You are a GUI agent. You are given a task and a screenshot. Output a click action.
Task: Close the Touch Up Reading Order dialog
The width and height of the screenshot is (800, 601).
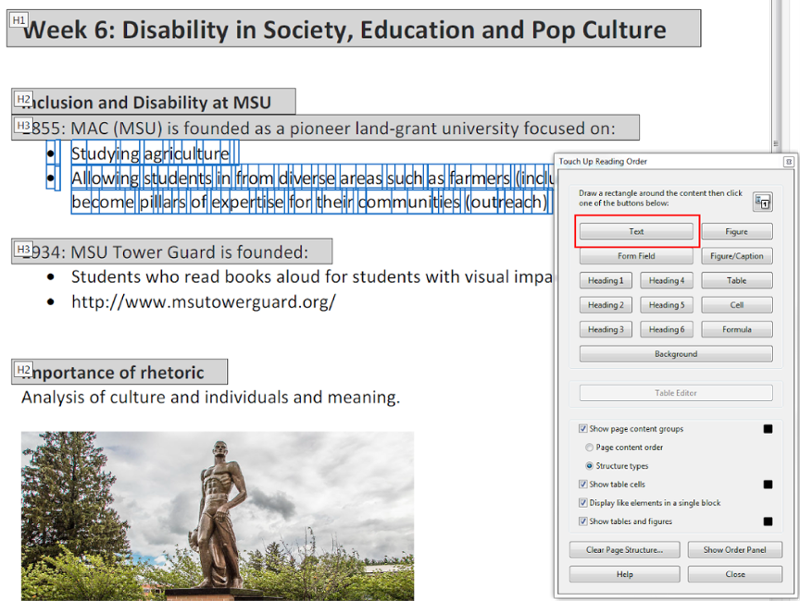(735, 574)
